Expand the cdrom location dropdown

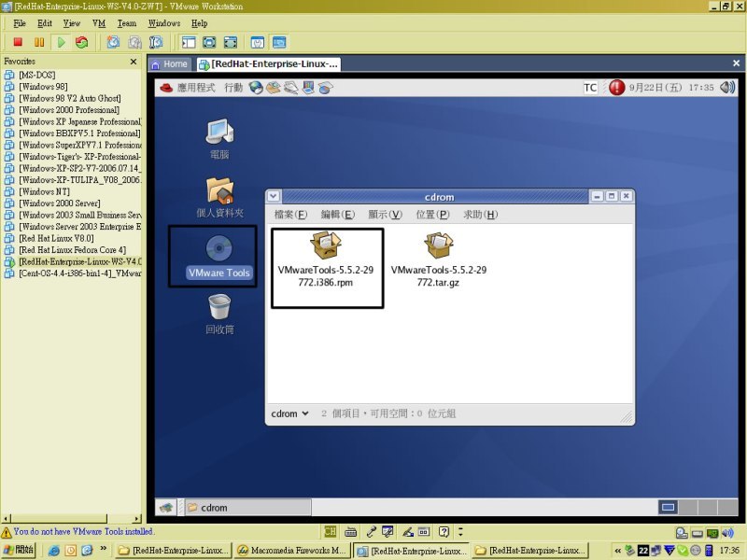click(x=290, y=413)
